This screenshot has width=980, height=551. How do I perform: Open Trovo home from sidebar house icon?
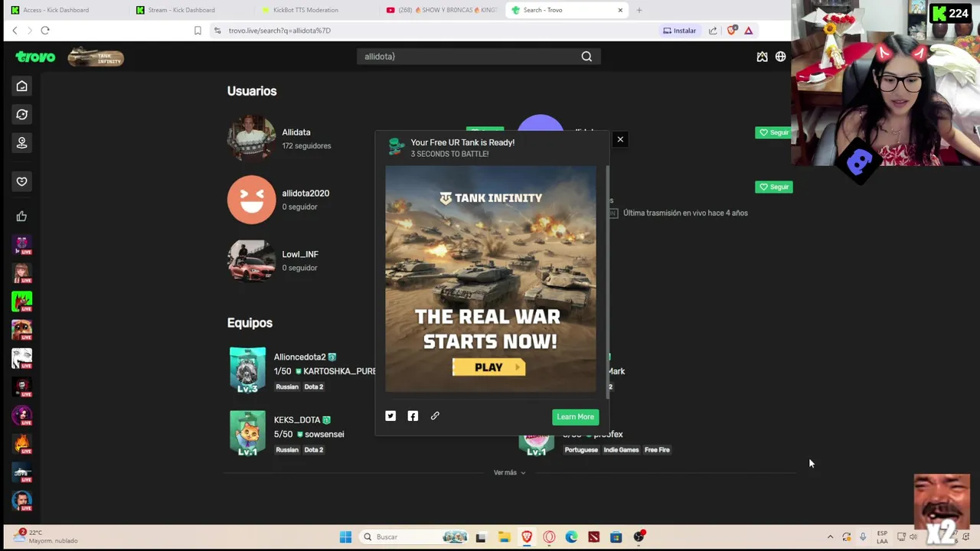click(x=21, y=86)
